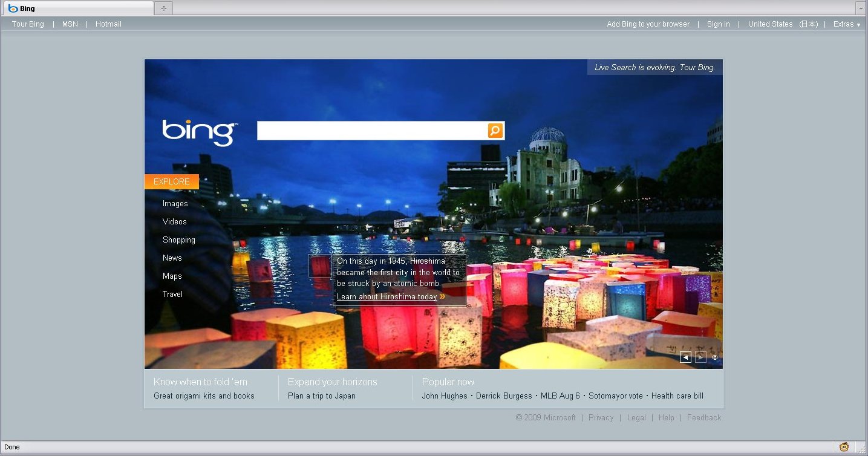Click the Learn about Hiroshima today link
Image resolution: width=868 pixels, height=456 pixels.
pyautogui.click(x=387, y=297)
